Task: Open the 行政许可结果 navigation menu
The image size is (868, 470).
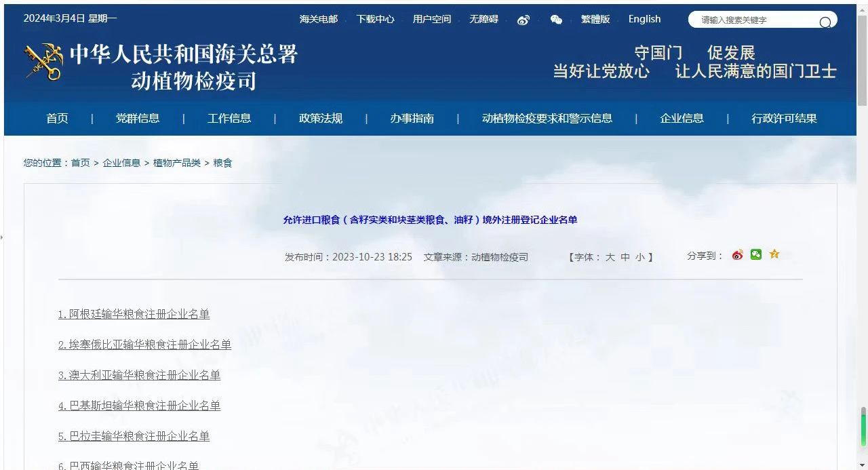Action: click(784, 118)
